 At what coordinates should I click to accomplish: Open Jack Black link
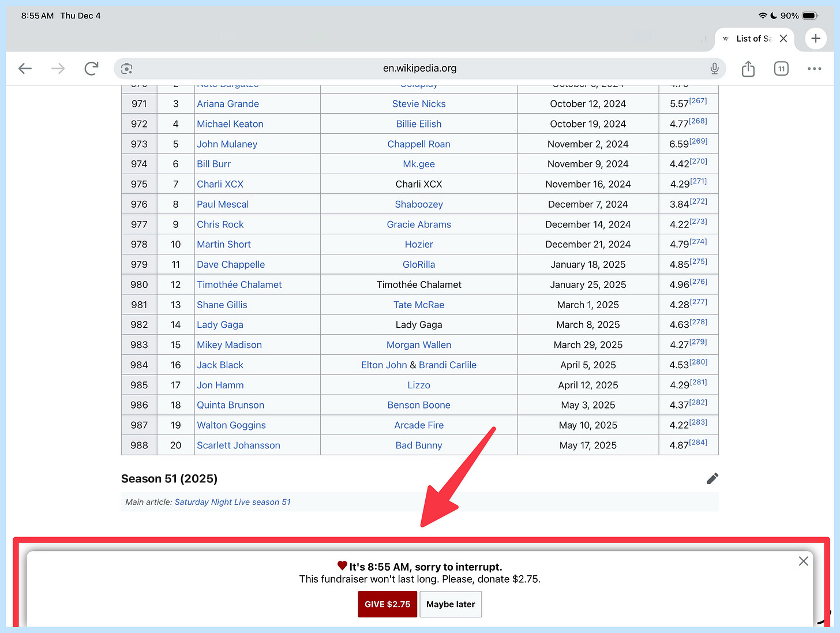(220, 365)
